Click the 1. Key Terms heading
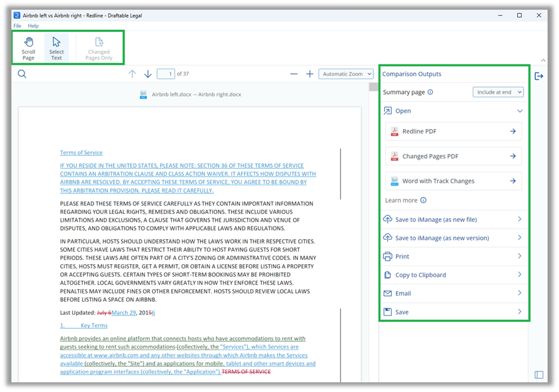 (84, 325)
